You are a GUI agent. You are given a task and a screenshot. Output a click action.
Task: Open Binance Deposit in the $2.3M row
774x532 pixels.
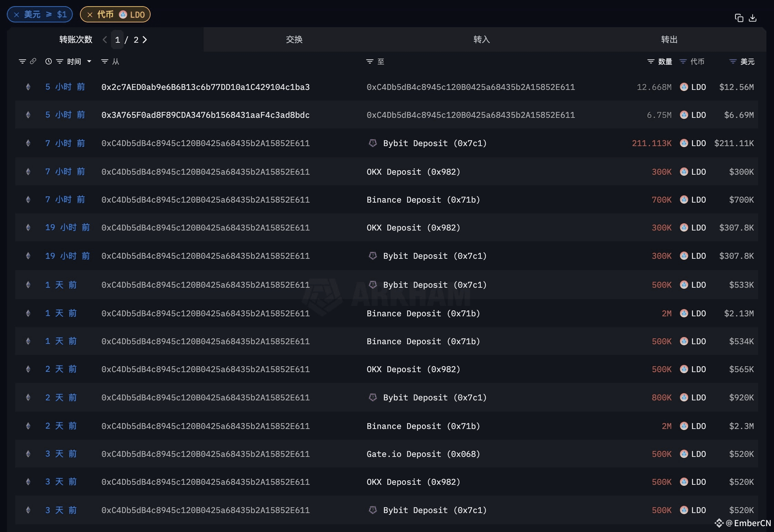(x=423, y=426)
